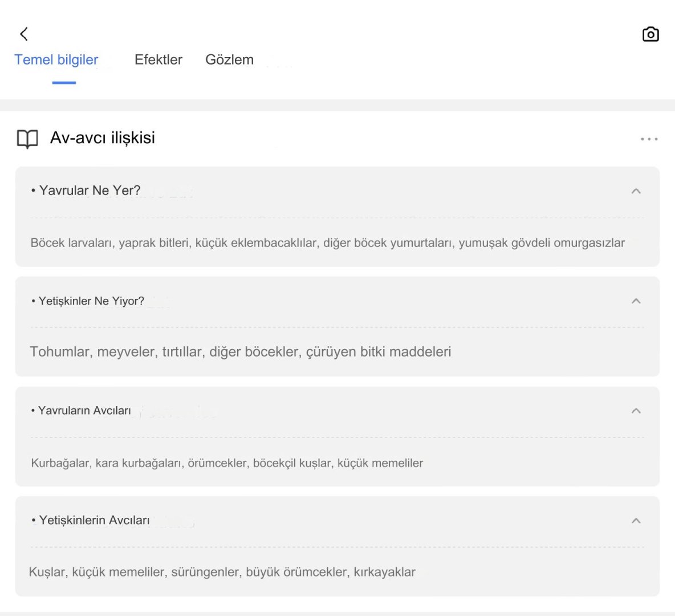This screenshot has width=675, height=616.
Task: Open the camera icon
Action: (x=650, y=34)
